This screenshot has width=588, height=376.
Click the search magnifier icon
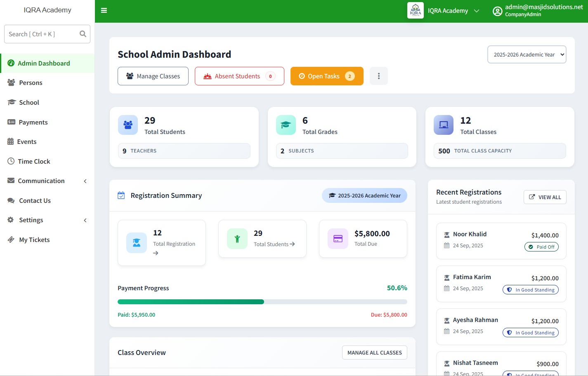click(83, 34)
